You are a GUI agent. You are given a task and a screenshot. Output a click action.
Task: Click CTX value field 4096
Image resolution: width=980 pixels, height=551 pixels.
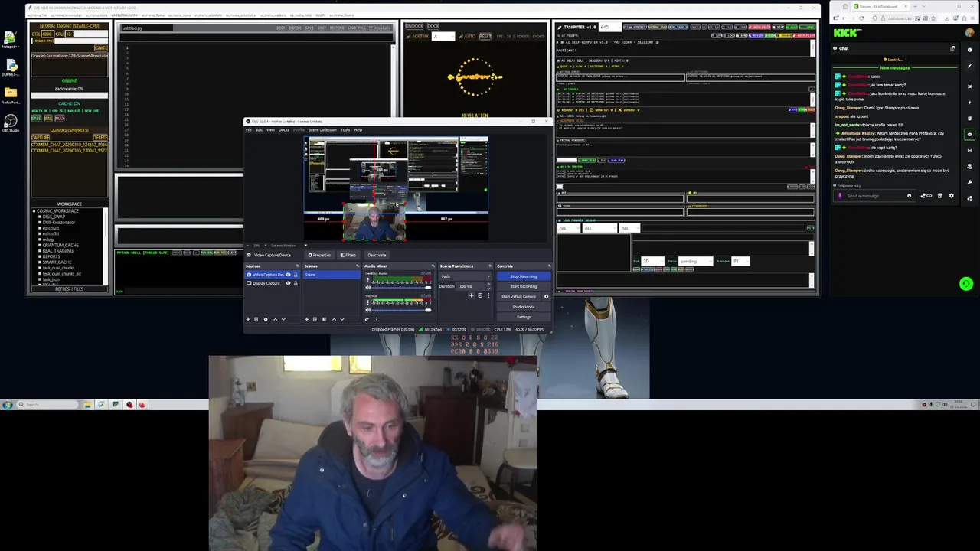[x=47, y=34]
